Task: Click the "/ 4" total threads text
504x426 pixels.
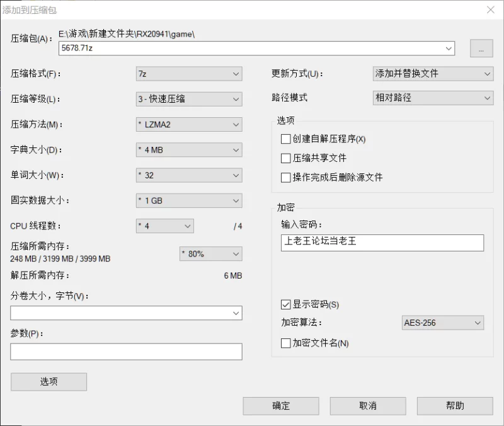Action: (238, 226)
